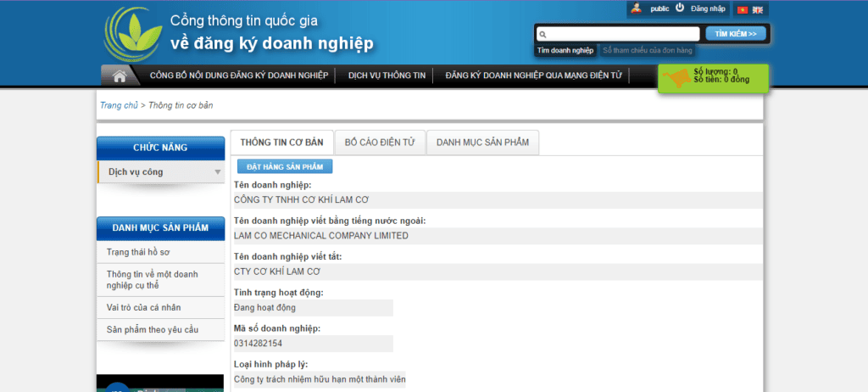The width and height of the screenshot is (868, 392).
Task: Open Đăng ký doanh nghiệp qua mạng điện tử menu
Action: 534,76
